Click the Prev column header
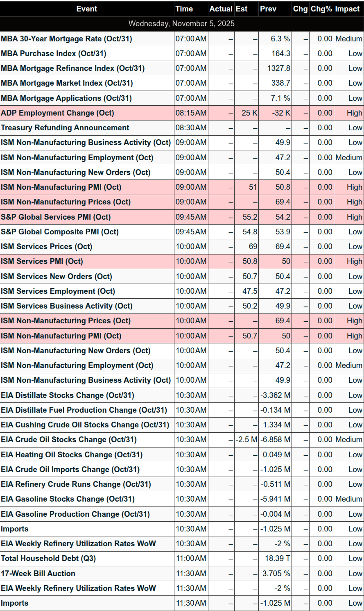Image resolution: width=364 pixels, height=611 pixels. point(268,9)
